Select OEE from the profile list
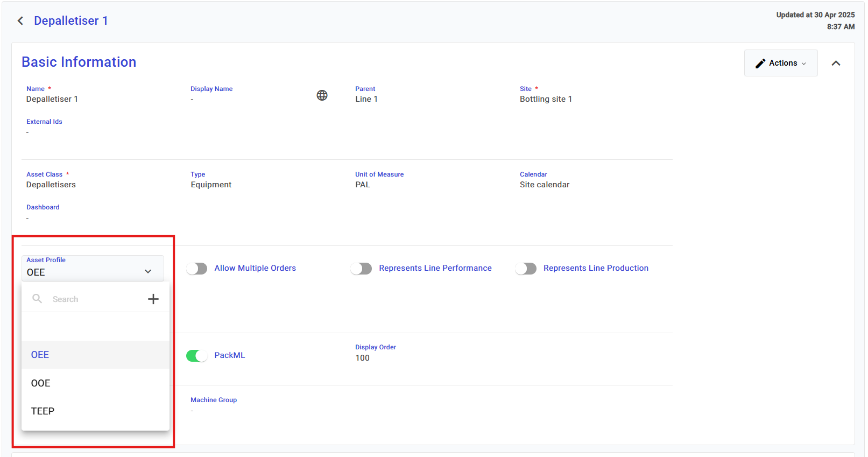The width and height of the screenshot is (868, 457). (40, 355)
